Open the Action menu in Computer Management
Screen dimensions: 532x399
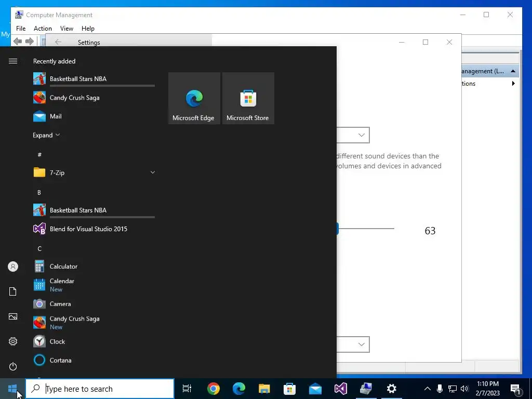(x=43, y=29)
